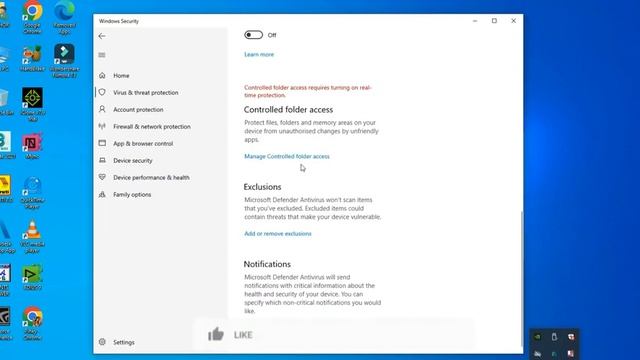Click the window's vertical scrollbar
This screenshot has height=360, width=640.
(x=521, y=278)
